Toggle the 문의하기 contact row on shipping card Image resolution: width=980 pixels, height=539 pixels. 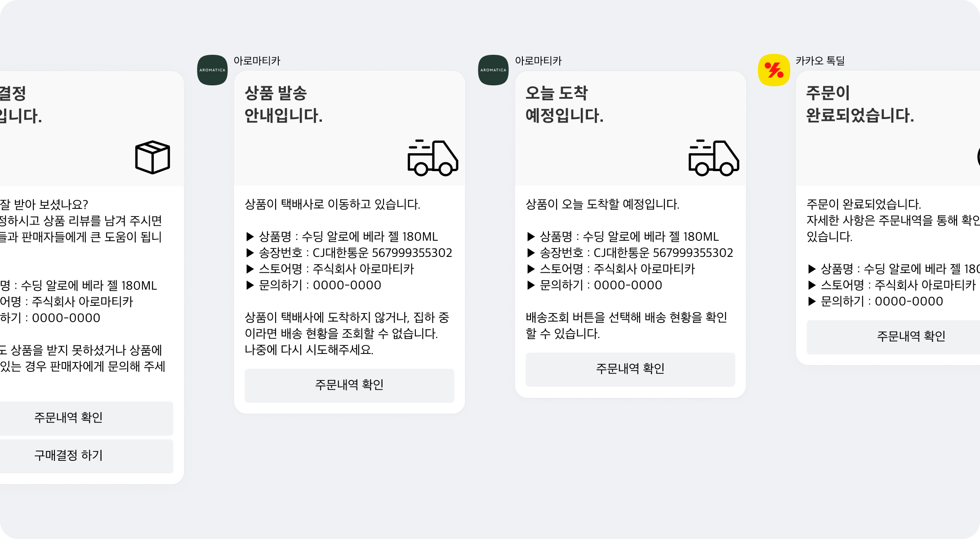pos(314,285)
